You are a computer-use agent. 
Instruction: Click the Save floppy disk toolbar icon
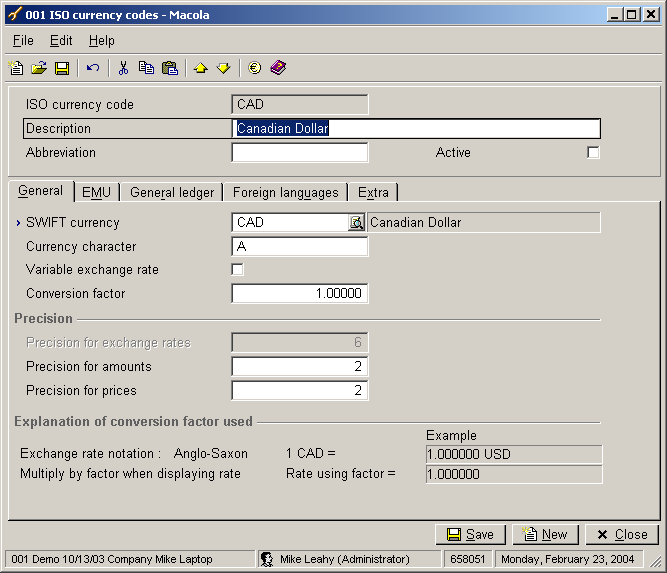pyautogui.click(x=62, y=68)
